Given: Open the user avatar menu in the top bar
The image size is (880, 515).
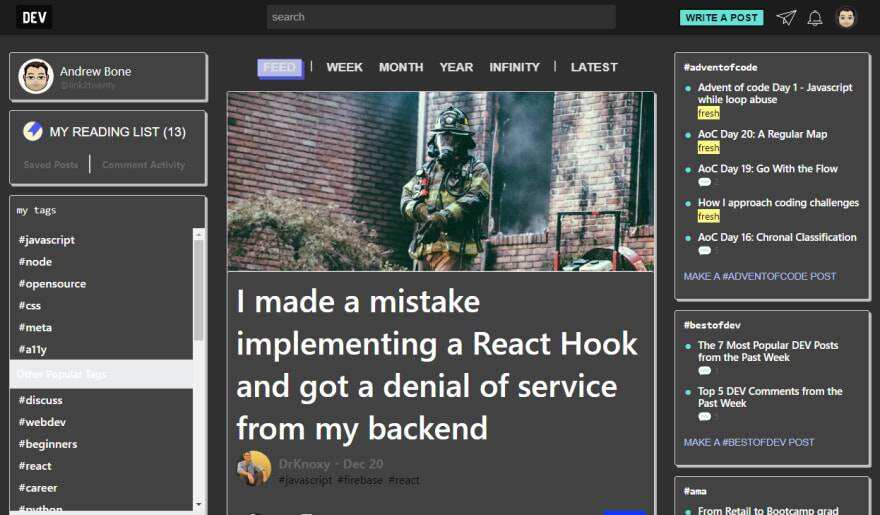Looking at the screenshot, I should [846, 18].
